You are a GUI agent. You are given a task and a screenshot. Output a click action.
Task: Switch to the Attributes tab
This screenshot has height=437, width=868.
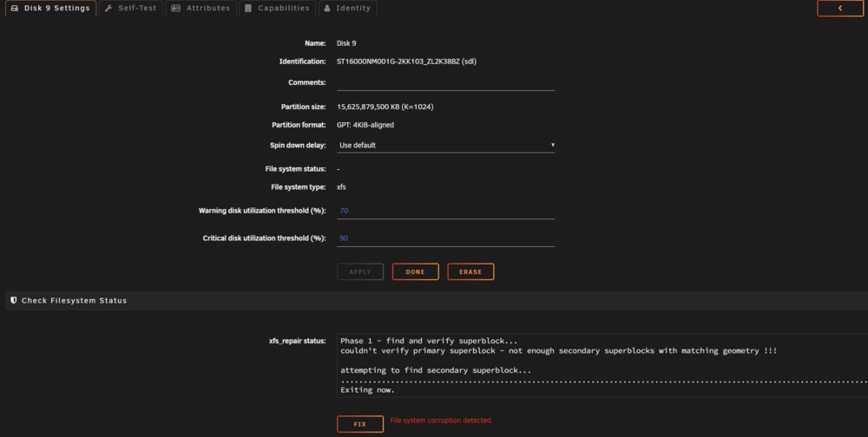click(x=201, y=9)
